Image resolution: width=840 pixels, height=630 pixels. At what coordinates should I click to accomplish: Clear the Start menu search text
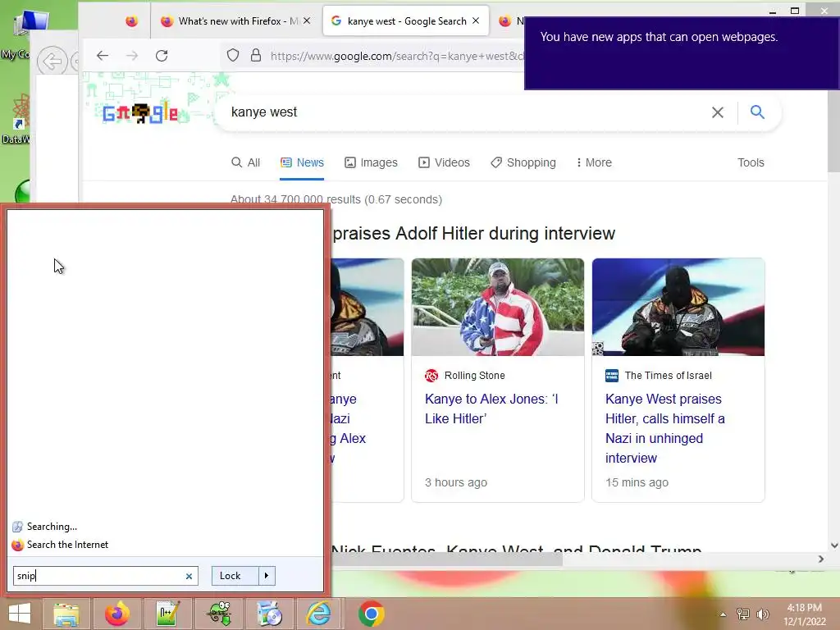tap(189, 577)
